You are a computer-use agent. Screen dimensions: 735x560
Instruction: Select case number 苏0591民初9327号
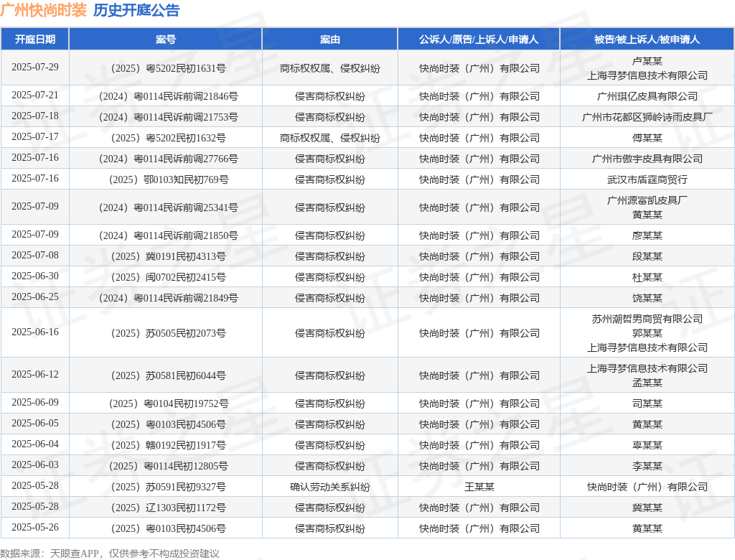tap(168, 487)
